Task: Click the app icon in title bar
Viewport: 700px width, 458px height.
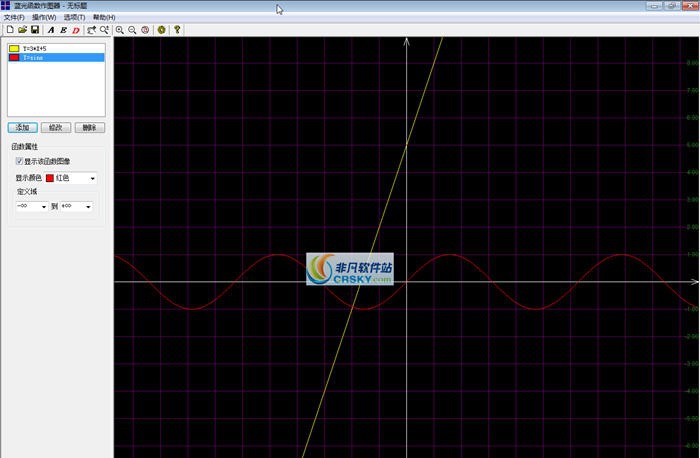Action: [x=5, y=5]
